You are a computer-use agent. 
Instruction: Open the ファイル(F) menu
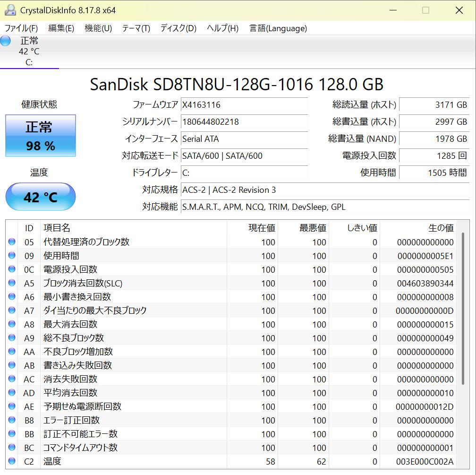tap(21, 28)
